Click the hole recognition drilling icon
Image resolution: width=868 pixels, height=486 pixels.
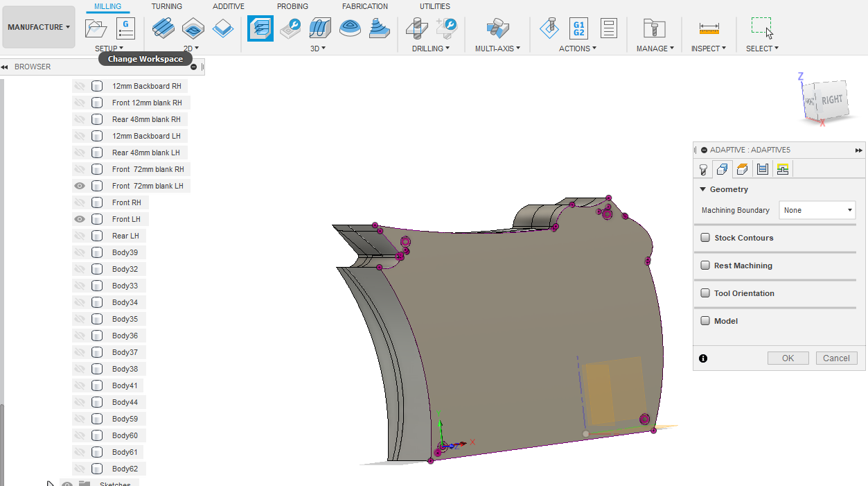point(447,28)
